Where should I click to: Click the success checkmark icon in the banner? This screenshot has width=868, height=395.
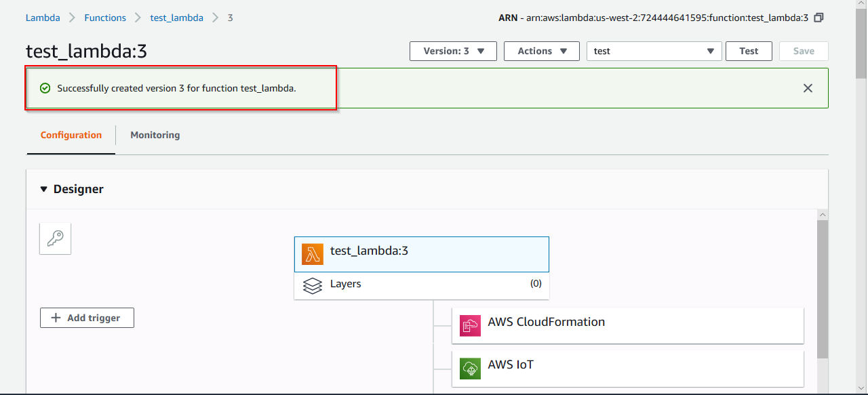tap(45, 87)
